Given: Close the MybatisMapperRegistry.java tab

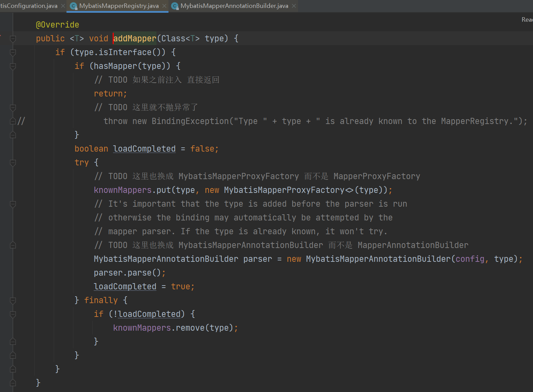Looking at the screenshot, I should (x=164, y=6).
